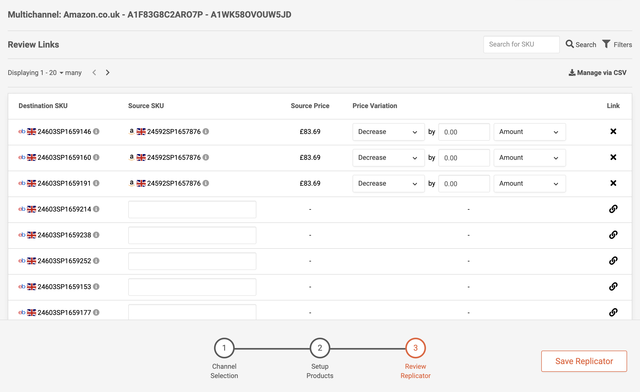The image size is (640, 392).
Task: Open source SKU info in 24603SP1659160 row
Action: pyautogui.click(x=206, y=157)
